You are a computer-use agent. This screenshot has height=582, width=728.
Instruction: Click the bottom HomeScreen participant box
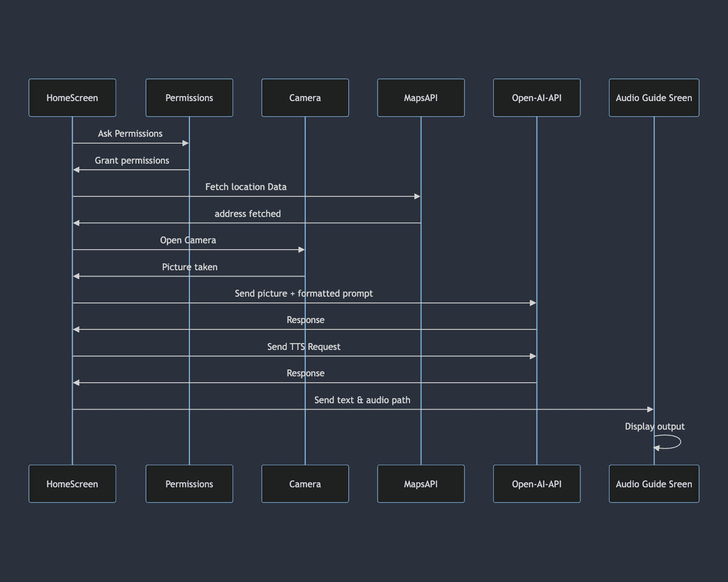click(x=72, y=484)
